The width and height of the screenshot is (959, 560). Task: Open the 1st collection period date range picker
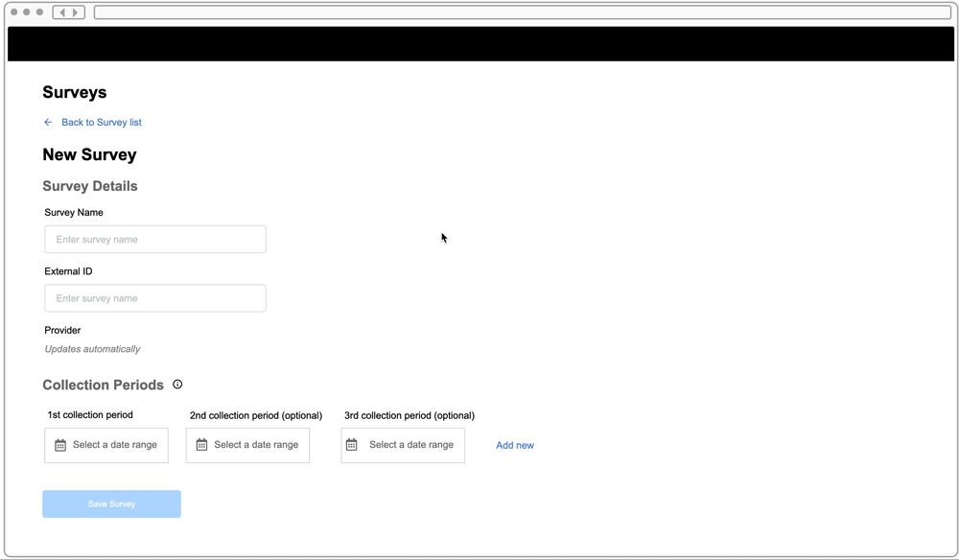click(x=106, y=445)
